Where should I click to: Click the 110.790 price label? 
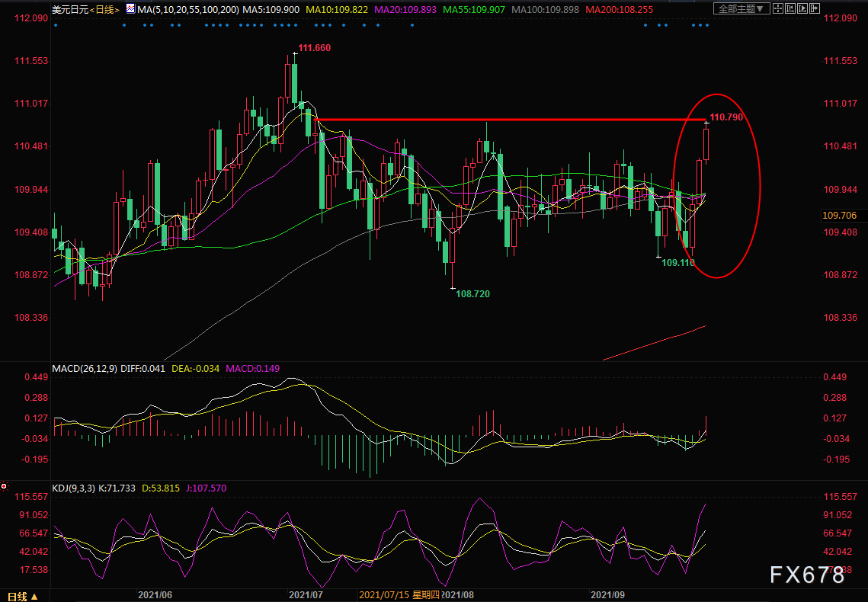[x=725, y=117]
